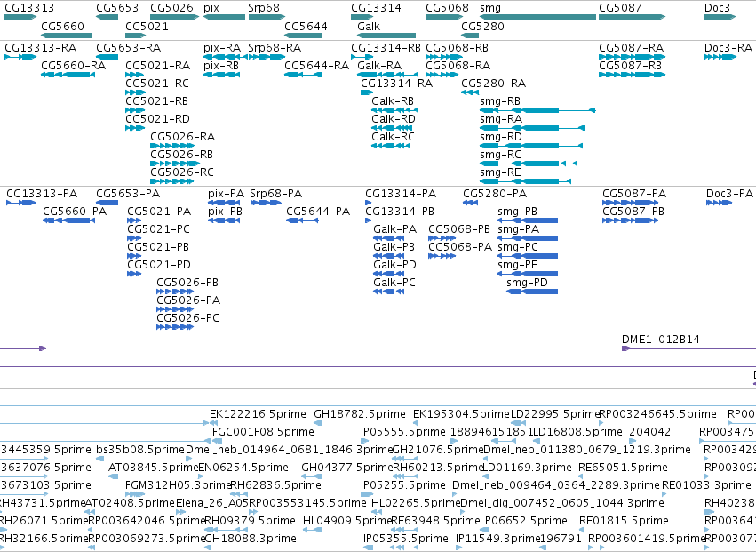Viewport: 756px width, 552px height.
Task: Select the AT02408.5prime EST label
Action: coord(130,503)
